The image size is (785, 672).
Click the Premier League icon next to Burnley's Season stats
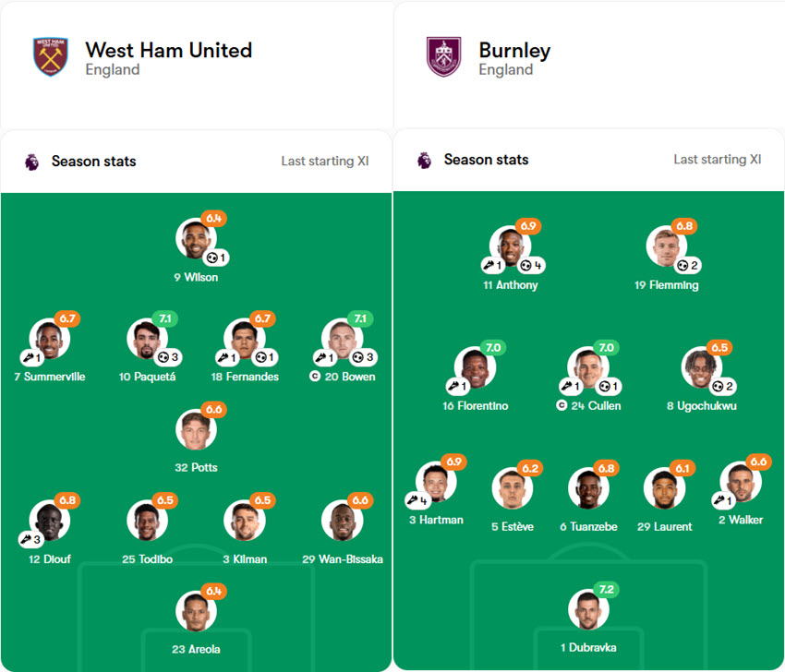[x=424, y=159]
